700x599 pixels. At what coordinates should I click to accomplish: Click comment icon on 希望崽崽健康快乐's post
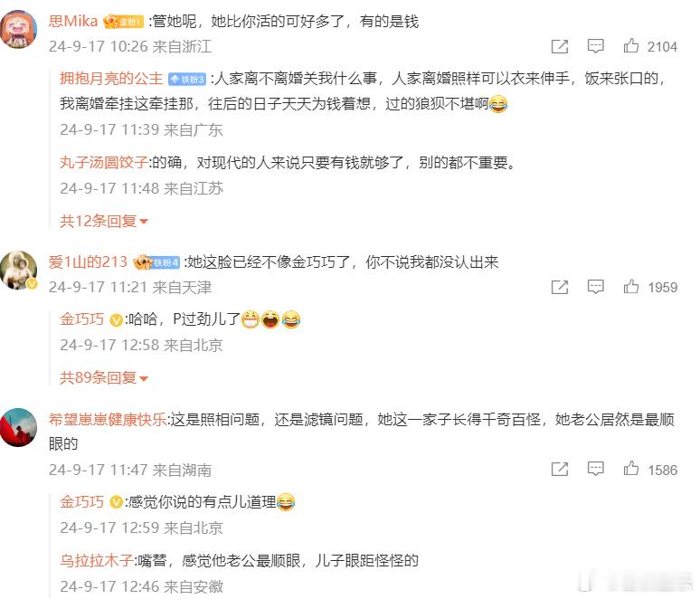pyautogui.click(x=595, y=469)
